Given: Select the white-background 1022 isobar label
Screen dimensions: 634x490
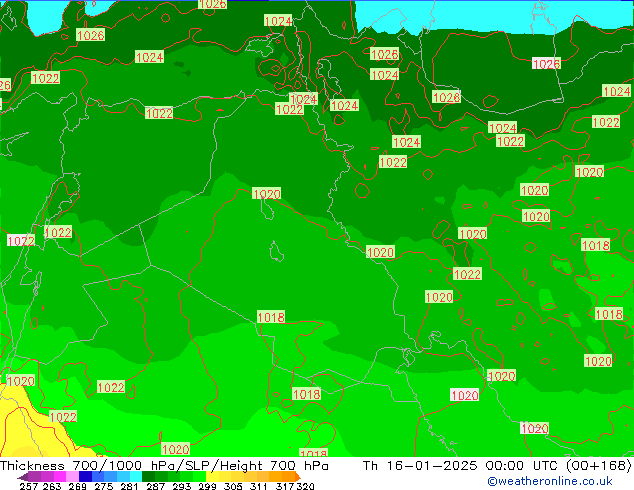Looking at the screenshot, I should pyautogui.click(x=21, y=241).
